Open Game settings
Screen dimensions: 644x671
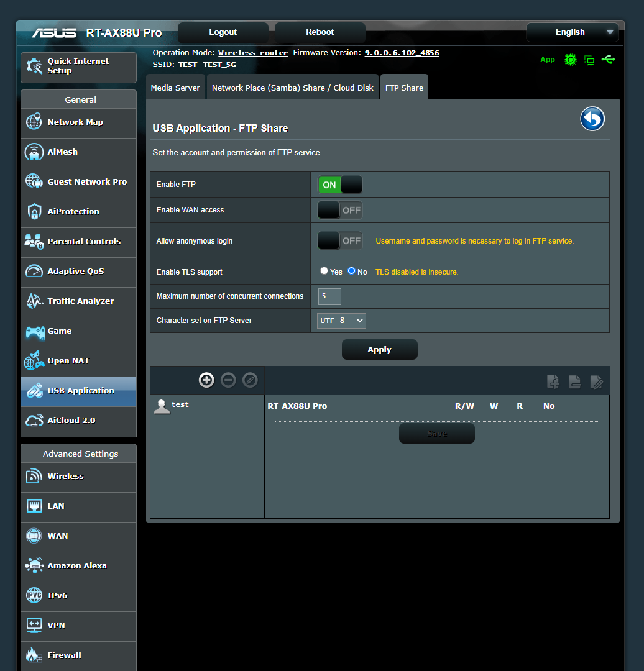tap(78, 332)
